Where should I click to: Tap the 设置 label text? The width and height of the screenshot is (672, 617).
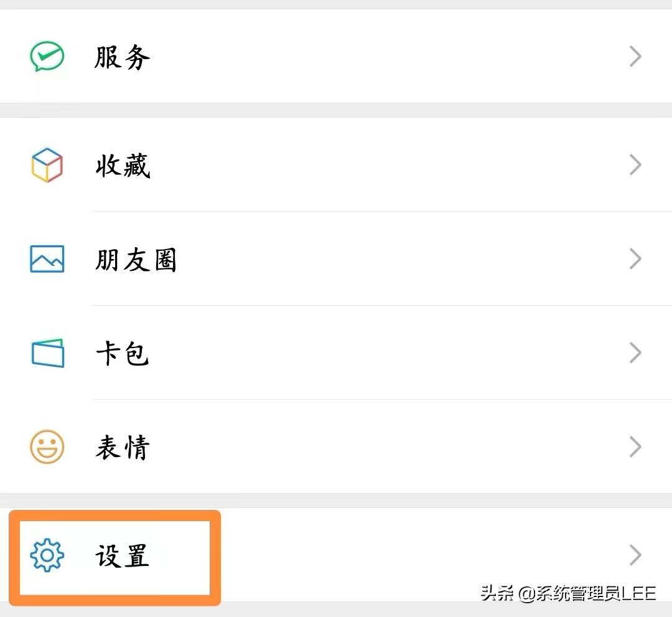(123, 557)
